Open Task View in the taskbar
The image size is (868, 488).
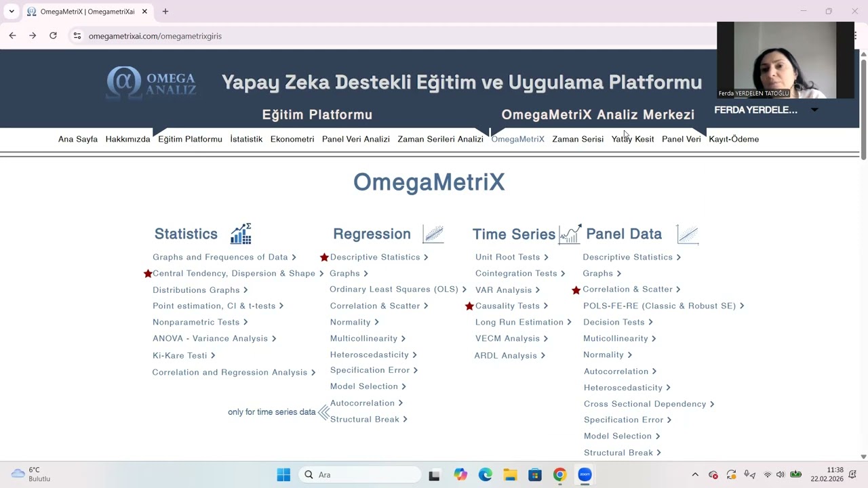tap(434, 474)
